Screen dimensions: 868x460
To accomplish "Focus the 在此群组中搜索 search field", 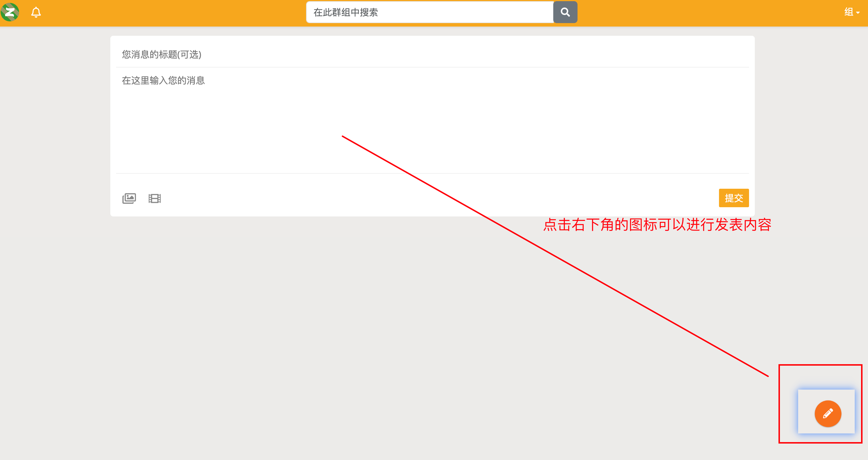I will pyautogui.click(x=430, y=12).
